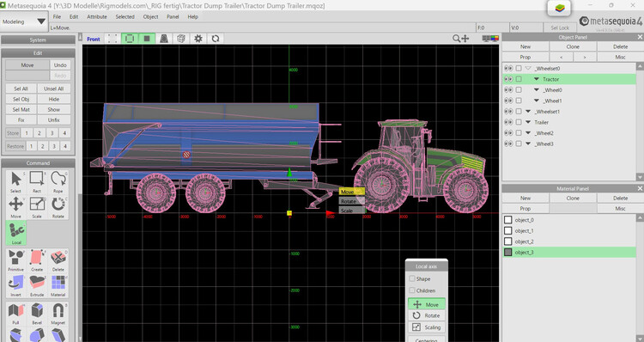Screen dimensions: 644x342
Task: Click the Unsel All button
Action: click(x=54, y=89)
